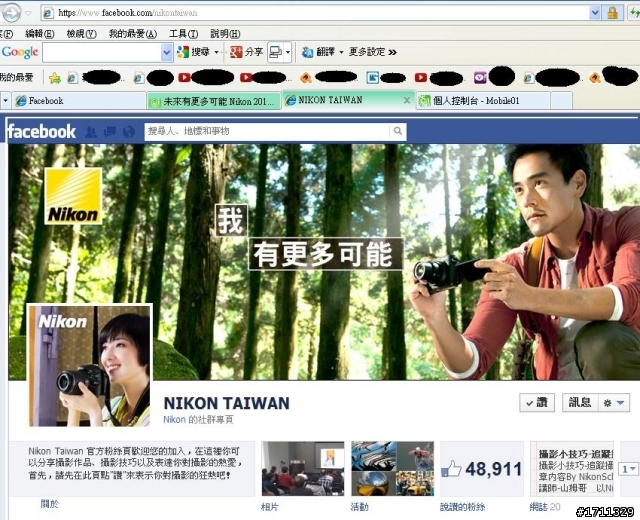Click the 相片 label link
The height and width of the screenshot is (520, 640).
(269, 507)
